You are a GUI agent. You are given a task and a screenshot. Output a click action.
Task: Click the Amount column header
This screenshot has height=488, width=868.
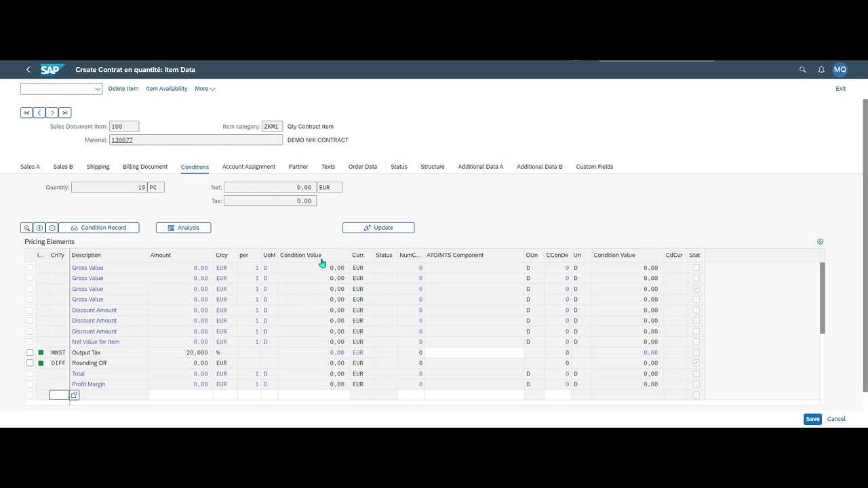181,256
